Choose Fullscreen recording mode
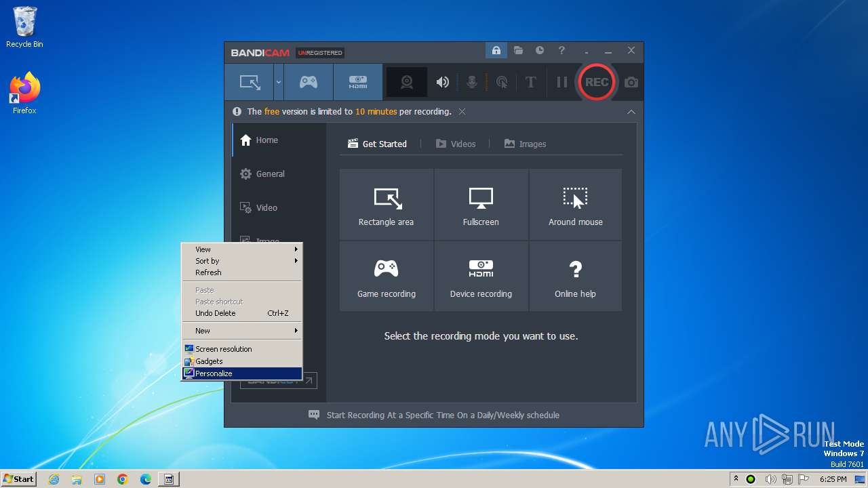This screenshot has height=488, width=868. (x=481, y=204)
